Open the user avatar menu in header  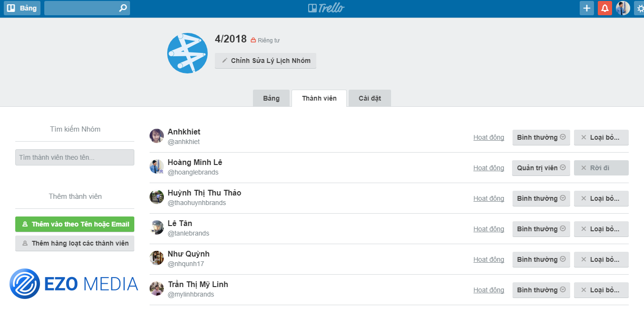pyautogui.click(x=623, y=8)
